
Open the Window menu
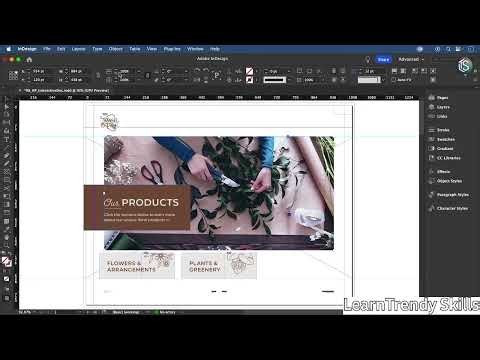pyautogui.click(x=195, y=49)
